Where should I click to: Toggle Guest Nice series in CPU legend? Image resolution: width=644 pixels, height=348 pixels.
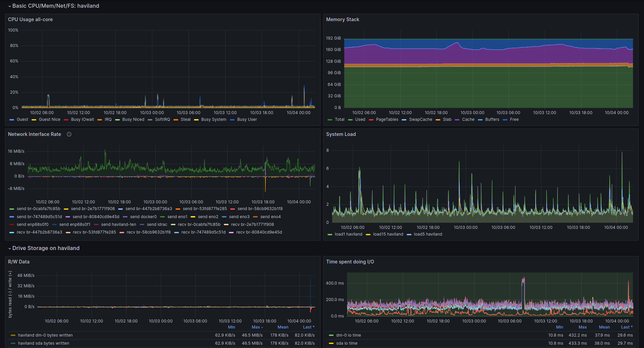click(50, 119)
